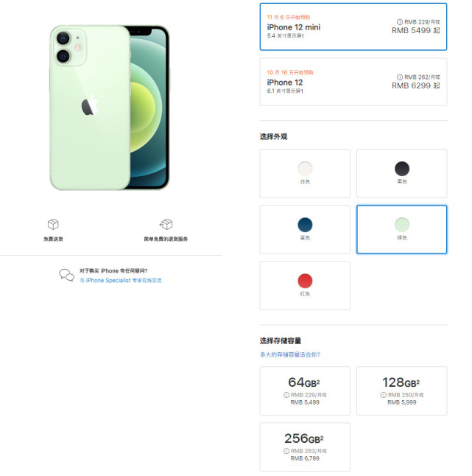
Task: Choose the 64GB storage option
Action: click(305, 391)
